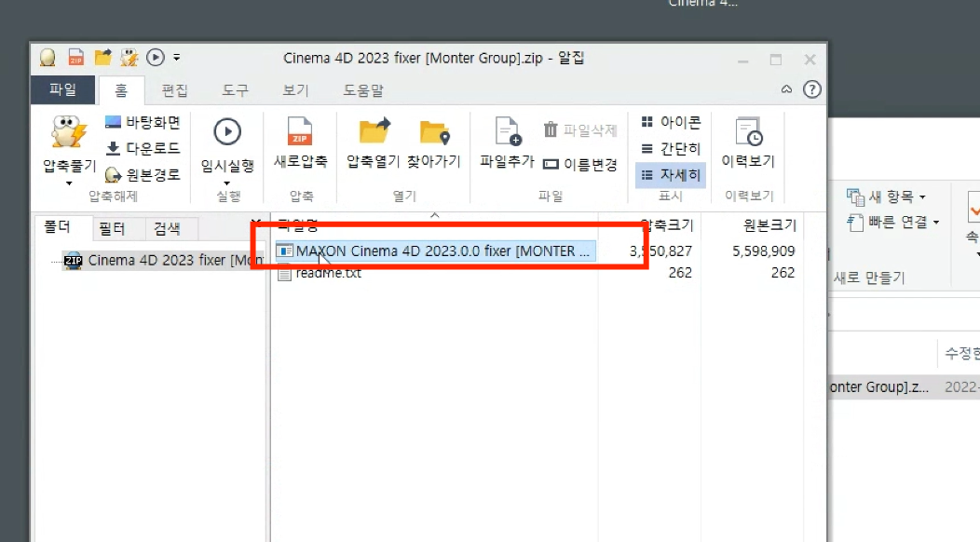Open the 임시실행 dropdown arrow
This screenshot has height=542, width=980.
(227, 183)
